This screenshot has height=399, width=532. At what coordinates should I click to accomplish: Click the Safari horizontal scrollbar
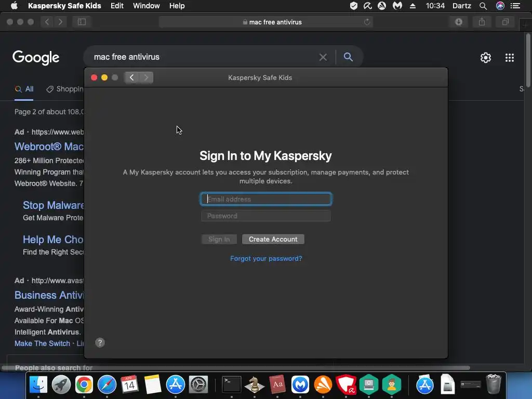[236, 368]
